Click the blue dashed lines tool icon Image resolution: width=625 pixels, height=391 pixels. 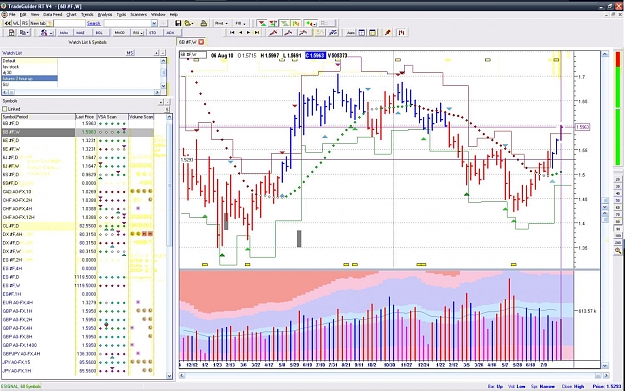(x=332, y=33)
